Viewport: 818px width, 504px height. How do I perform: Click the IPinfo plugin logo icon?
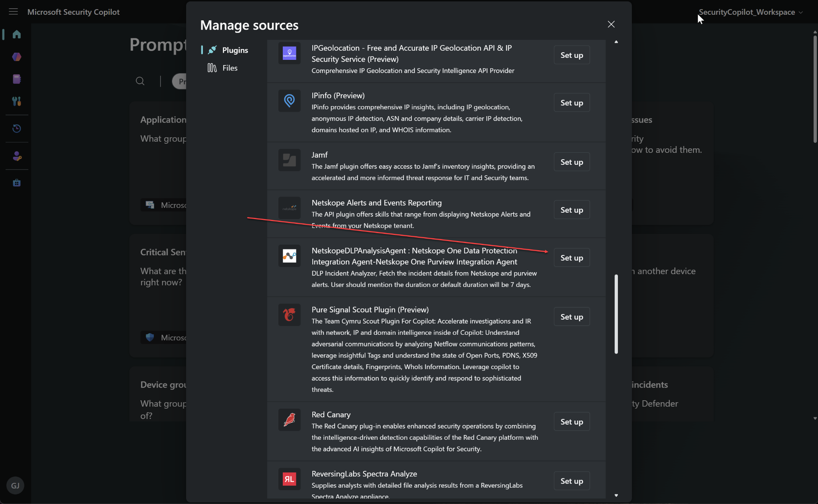289,101
